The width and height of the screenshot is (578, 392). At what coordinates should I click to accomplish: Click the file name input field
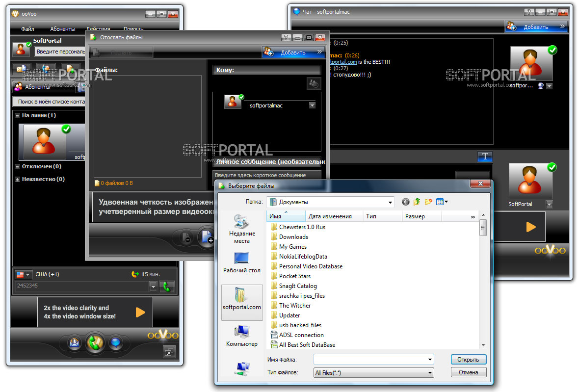click(x=370, y=359)
